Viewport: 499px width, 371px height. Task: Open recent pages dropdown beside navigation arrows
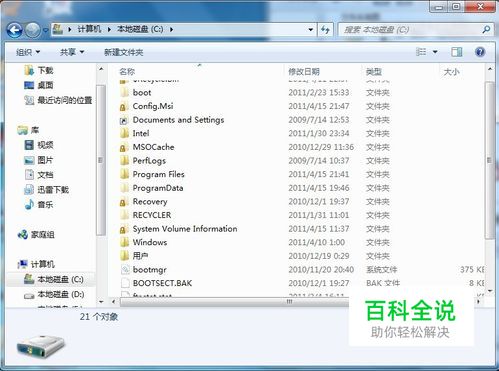[x=46, y=30]
